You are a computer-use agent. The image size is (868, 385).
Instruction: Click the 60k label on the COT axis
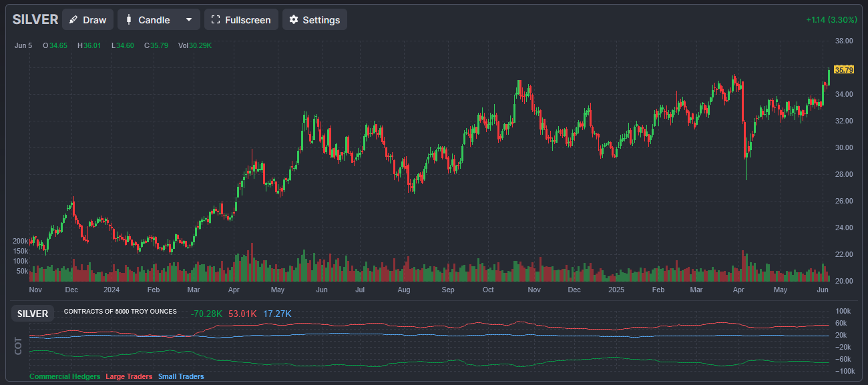click(x=843, y=323)
